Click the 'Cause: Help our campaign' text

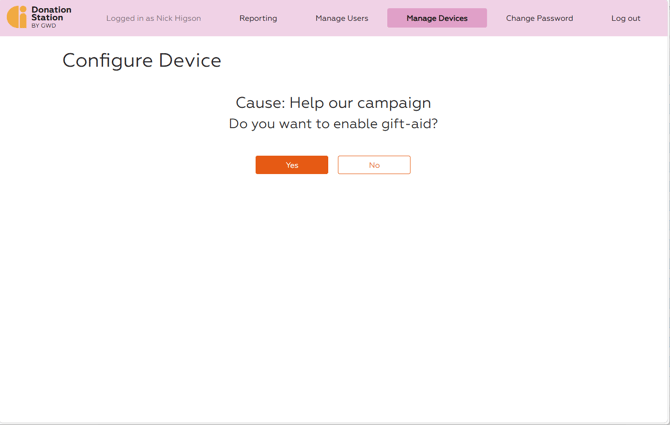(x=333, y=102)
